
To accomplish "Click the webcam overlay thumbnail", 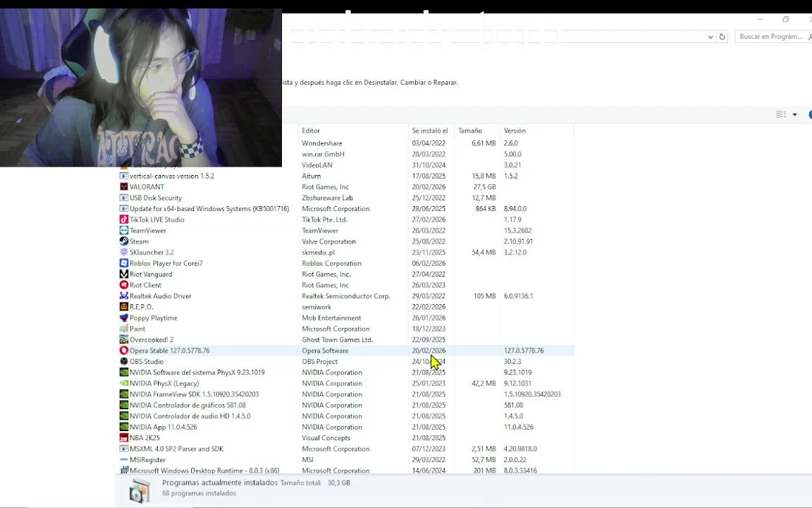I will tap(141, 87).
